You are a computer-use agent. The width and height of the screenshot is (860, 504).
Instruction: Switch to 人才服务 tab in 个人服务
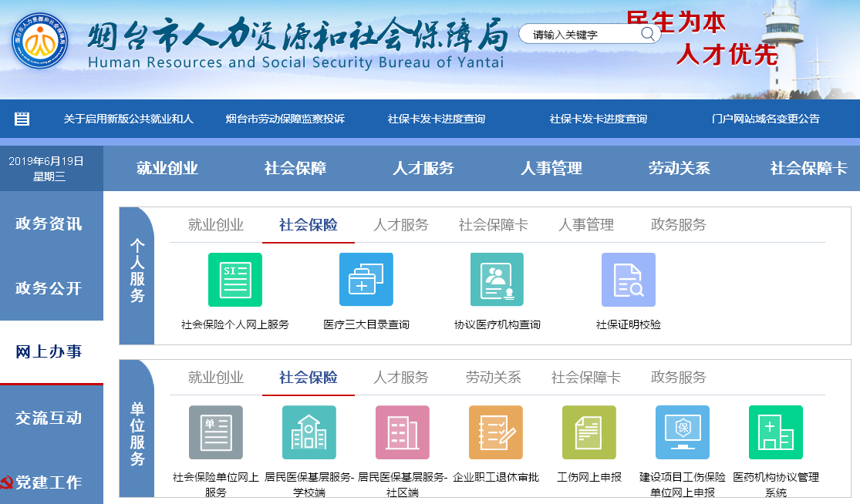click(402, 223)
